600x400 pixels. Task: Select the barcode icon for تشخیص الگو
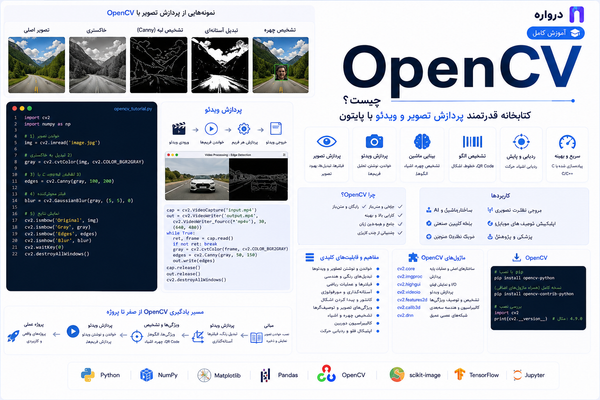coord(472,142)
